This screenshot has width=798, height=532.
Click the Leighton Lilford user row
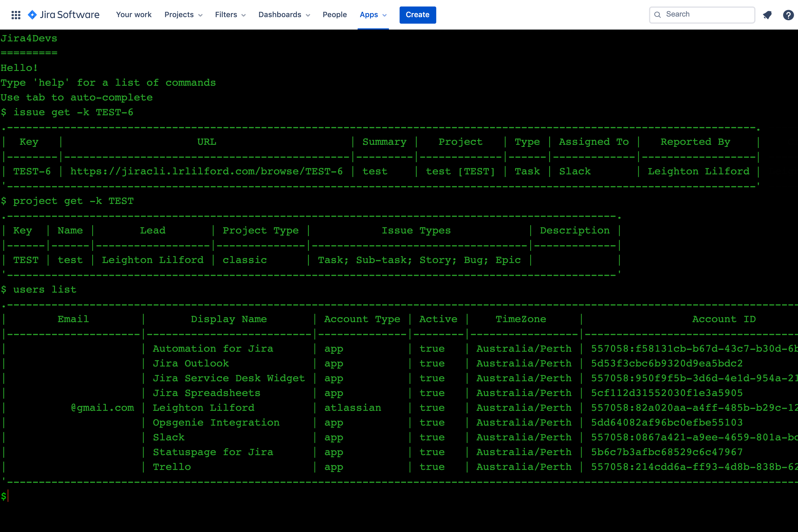coord(203,408)
